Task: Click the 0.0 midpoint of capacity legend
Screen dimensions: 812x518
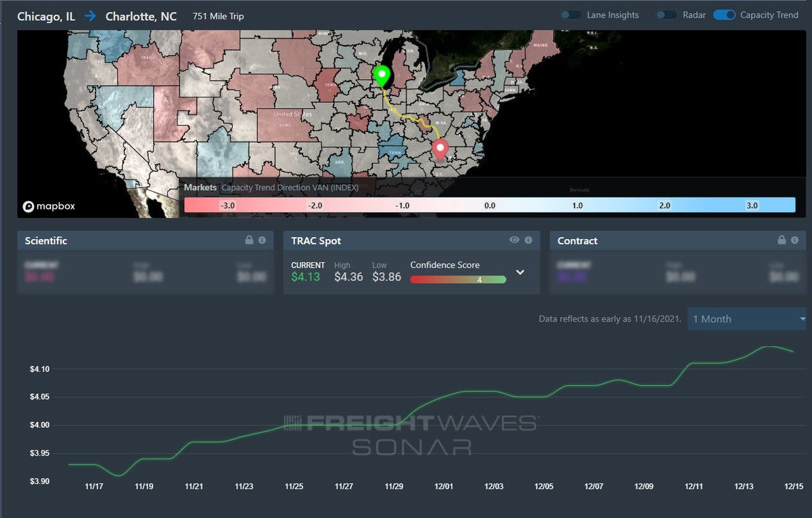Action: 490,205
